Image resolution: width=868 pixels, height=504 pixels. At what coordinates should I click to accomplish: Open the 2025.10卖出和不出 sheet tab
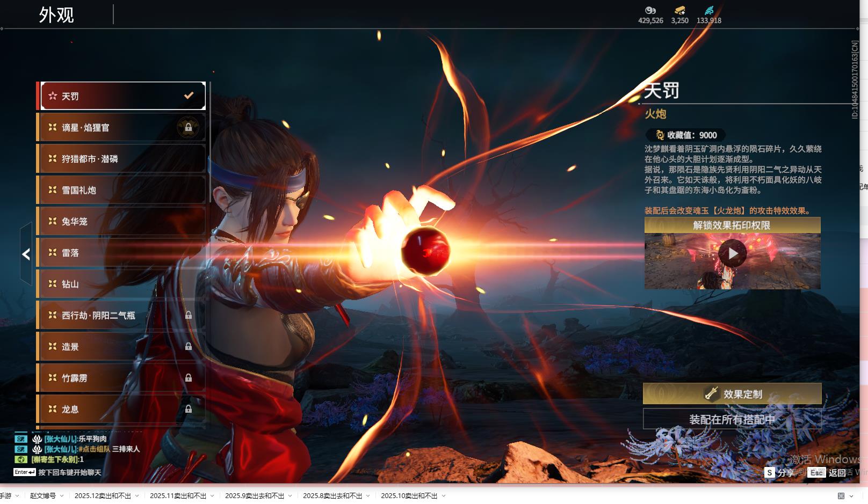coord(409,496)
